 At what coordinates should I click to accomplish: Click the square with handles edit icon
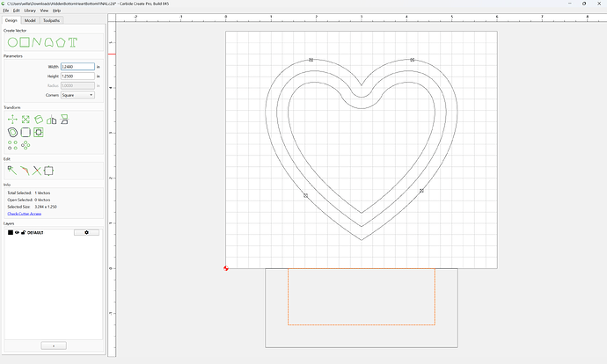48,171
